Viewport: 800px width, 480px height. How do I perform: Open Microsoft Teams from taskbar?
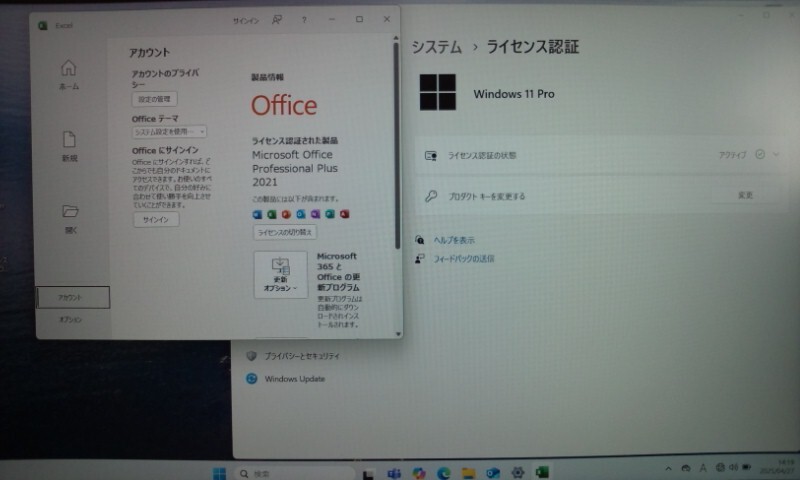coord(394,474)
